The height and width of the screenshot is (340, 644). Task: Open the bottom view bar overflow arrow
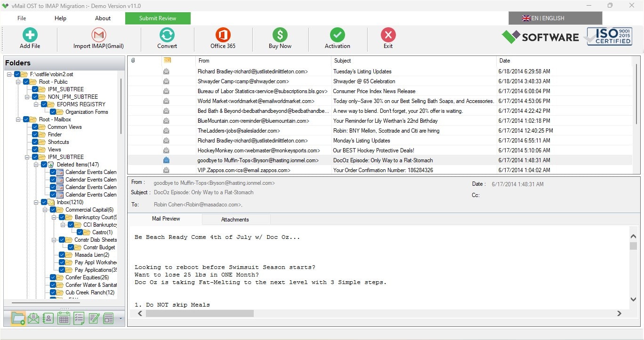coord(121,319)
